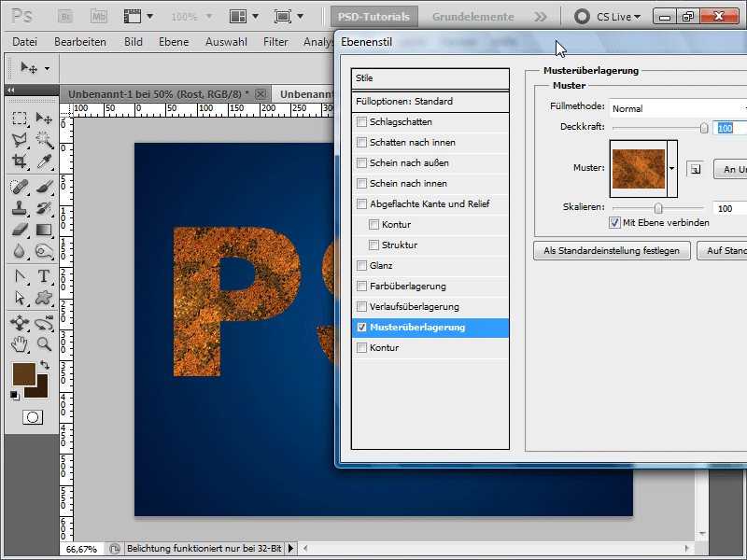
Task: Open the Auswahl menu
Action: pyautogui.click(x=226, y=42)
